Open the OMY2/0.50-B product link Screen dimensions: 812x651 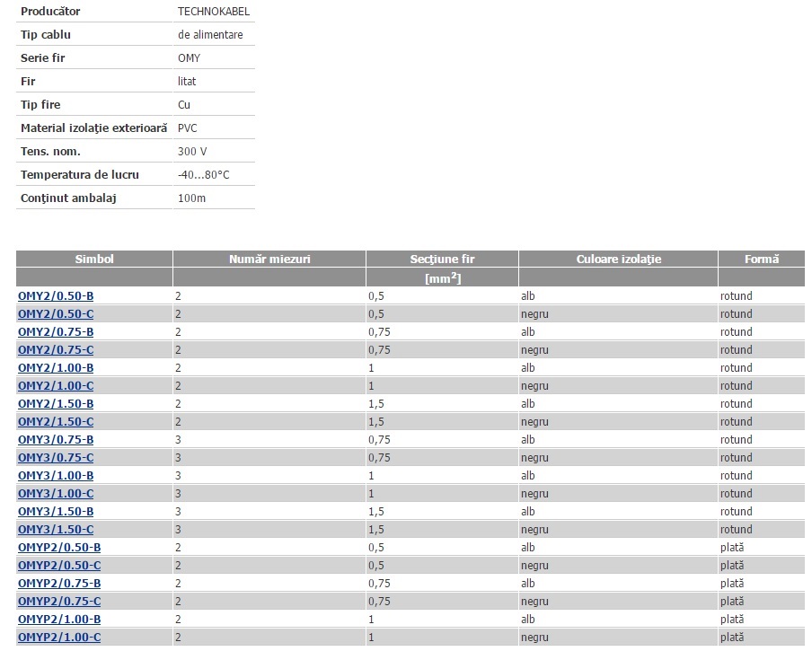[x=56, y=295]
